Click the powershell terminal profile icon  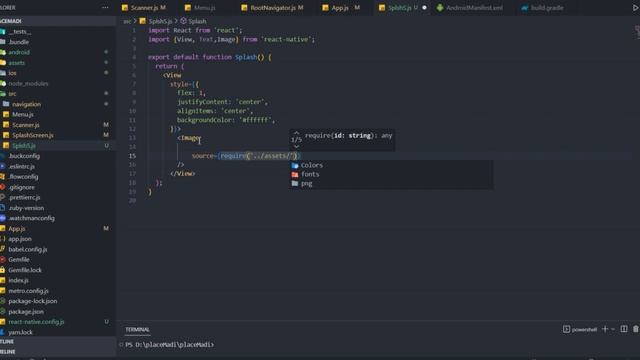click(566, 329)
